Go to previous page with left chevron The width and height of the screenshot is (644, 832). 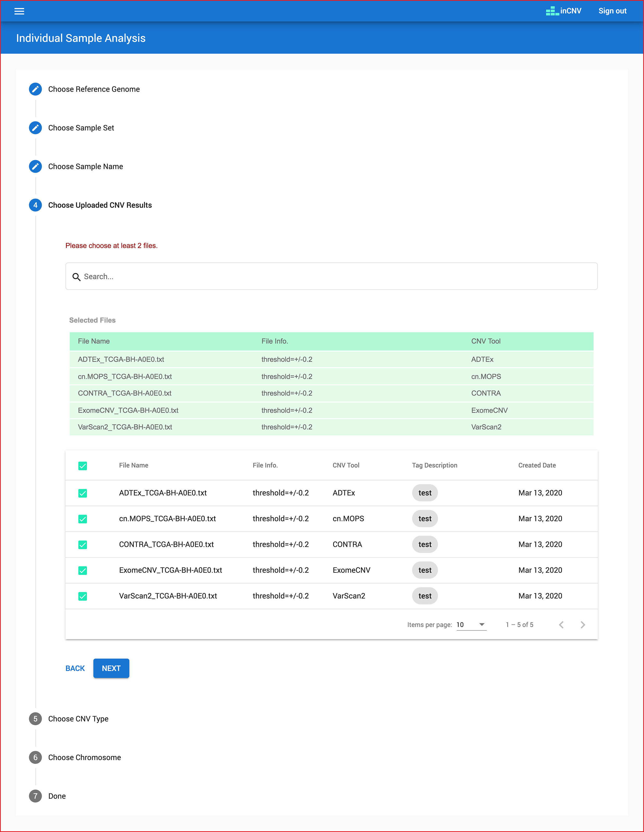561,625
